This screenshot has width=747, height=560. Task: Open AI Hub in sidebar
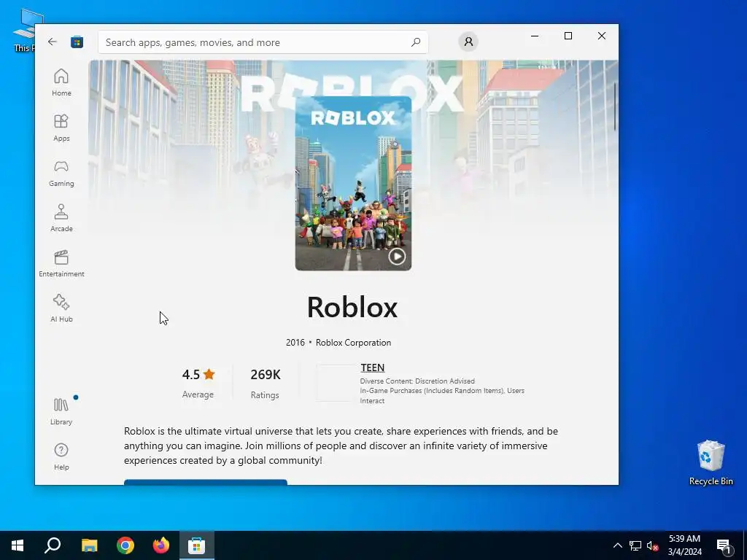[61, 308]
